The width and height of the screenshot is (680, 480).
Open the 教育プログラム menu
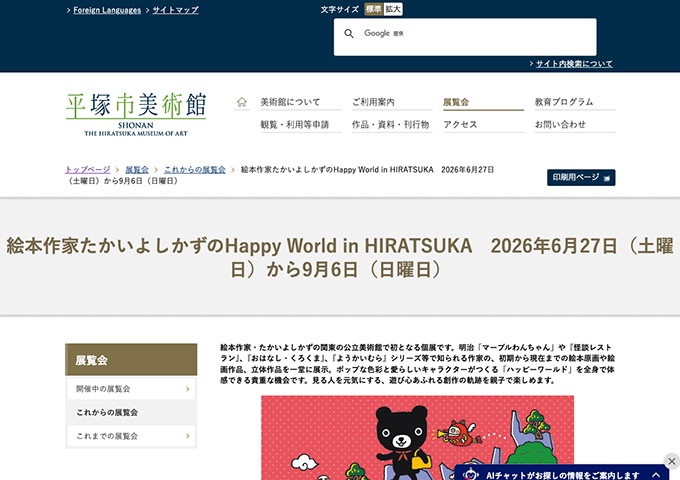(575, 102)
